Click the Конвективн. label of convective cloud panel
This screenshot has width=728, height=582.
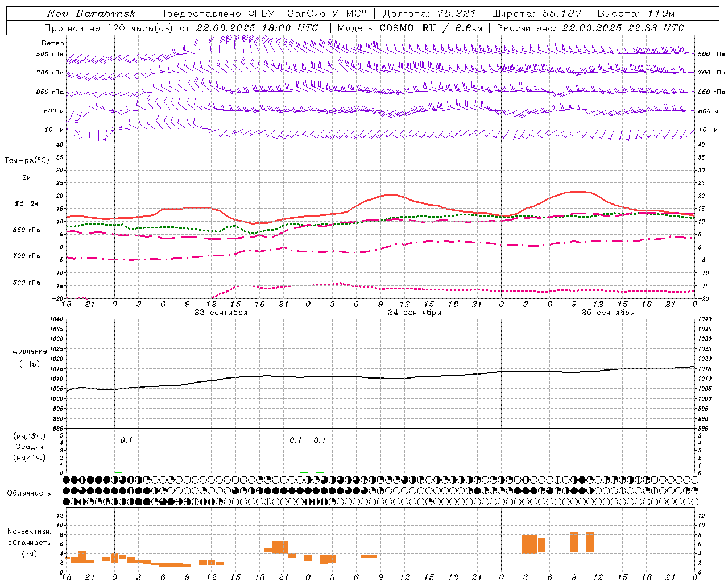coord(30,531)
